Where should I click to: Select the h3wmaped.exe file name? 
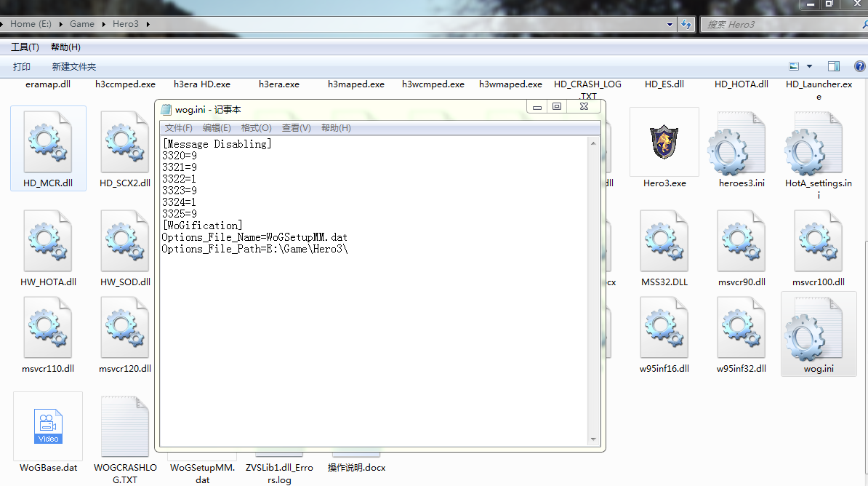[x=510, y=84]
